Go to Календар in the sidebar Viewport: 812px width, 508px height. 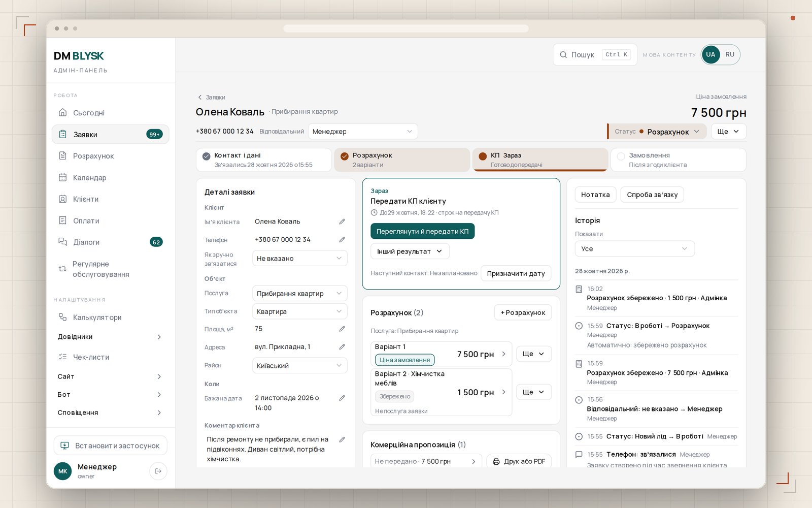[110, 177]
